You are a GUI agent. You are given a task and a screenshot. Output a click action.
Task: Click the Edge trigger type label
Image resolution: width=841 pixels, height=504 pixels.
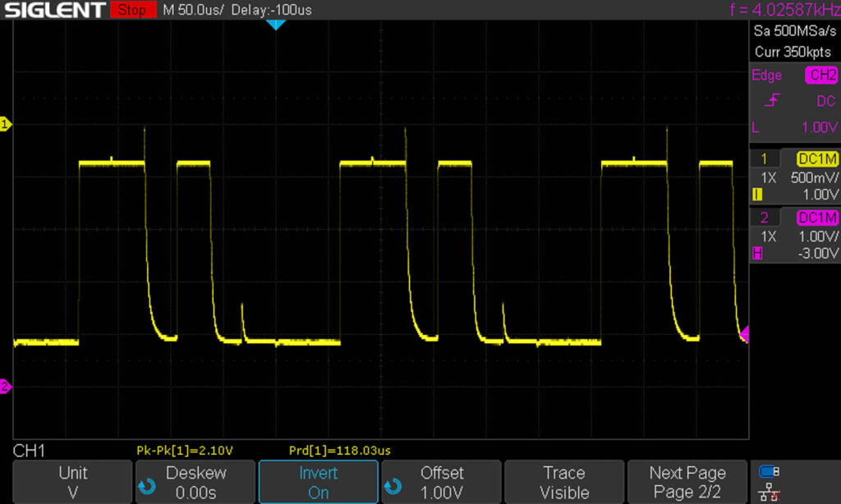pyautogui.click(x=766, y=75)
